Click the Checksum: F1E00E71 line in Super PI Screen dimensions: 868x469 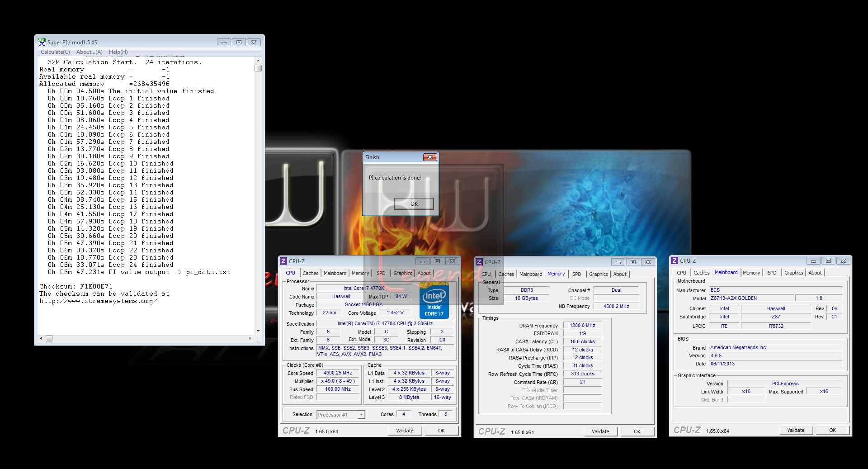76,286
